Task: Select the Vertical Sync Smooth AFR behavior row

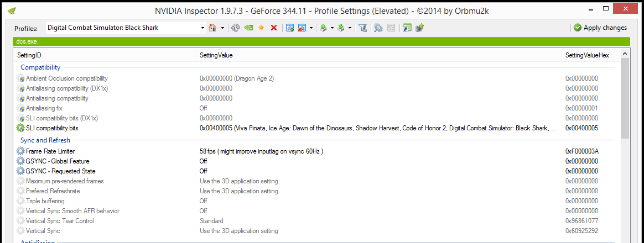Action: (72, 211)
